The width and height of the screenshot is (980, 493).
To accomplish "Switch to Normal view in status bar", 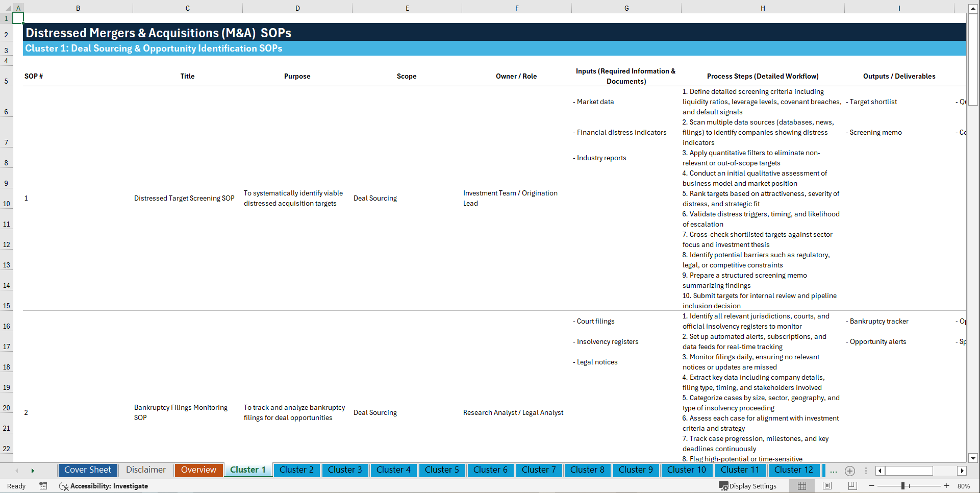I will coord(801,486).
